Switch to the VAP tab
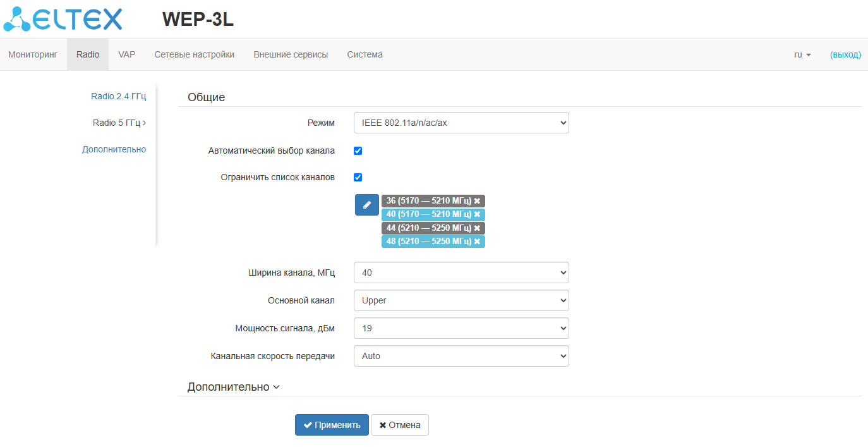The image size is (868, 447). tap(127, 55)
